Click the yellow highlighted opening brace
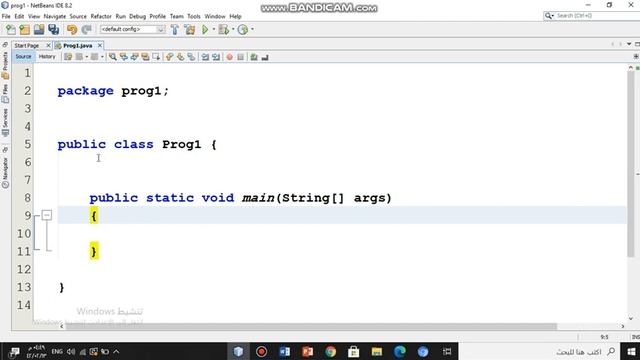 94,215
